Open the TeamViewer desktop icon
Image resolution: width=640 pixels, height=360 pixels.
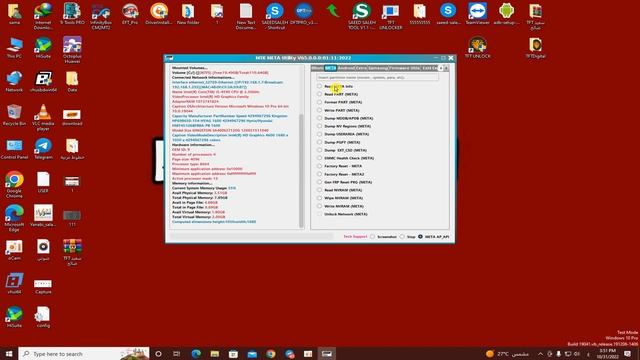[x=477, y=14]
